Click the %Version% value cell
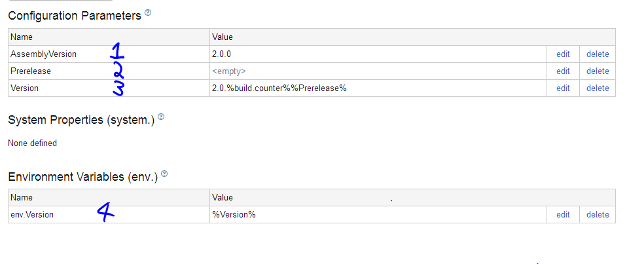Screen dimensions: 644x264 378,215
